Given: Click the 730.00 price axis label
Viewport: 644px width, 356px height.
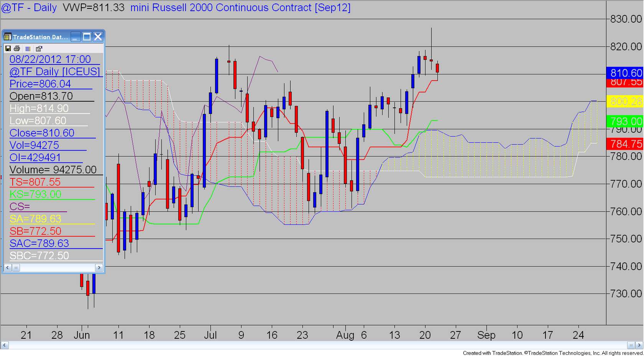Looking at the screenshot, I should [626, 294].
